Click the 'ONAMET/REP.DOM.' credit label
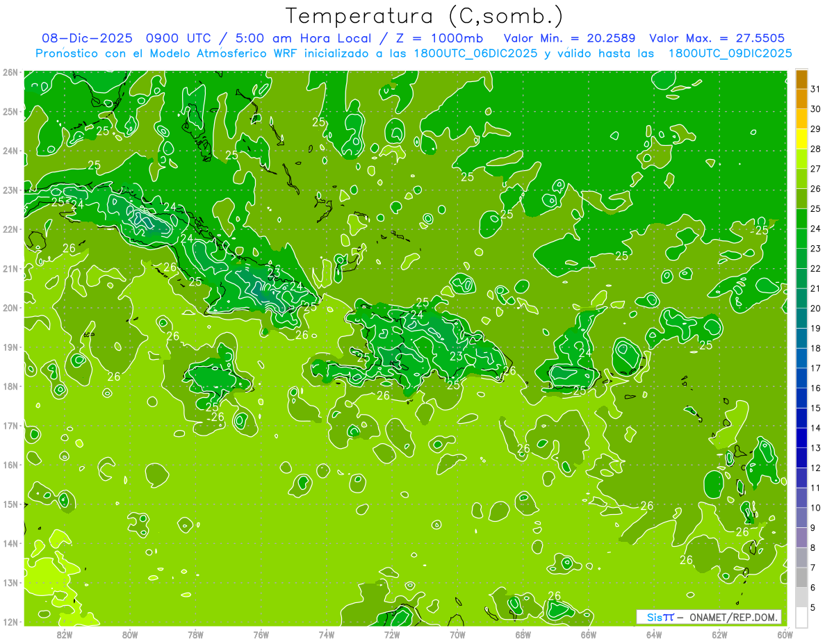This screenshot has height=644, width=834. (x=734, y=617)
